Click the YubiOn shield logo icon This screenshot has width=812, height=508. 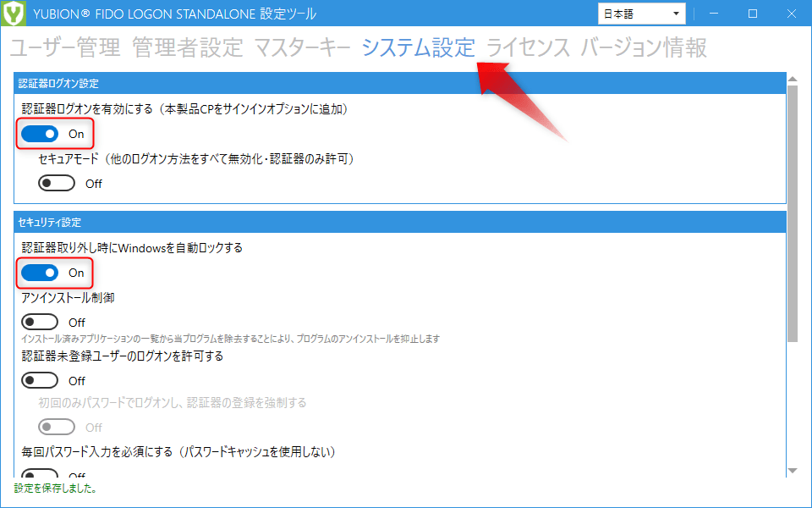click(x=13, y=13)
